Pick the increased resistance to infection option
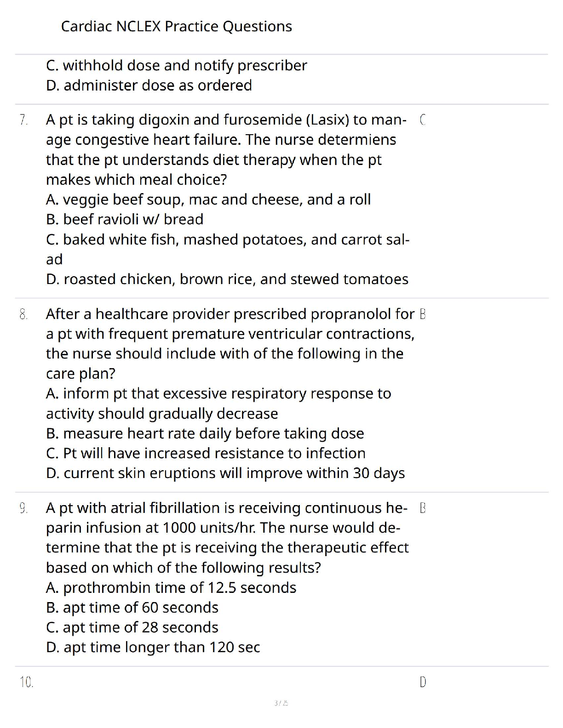 206,453
